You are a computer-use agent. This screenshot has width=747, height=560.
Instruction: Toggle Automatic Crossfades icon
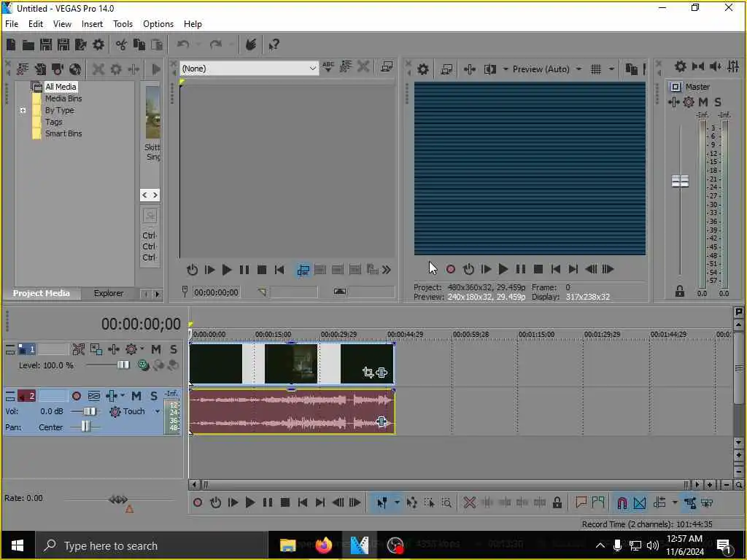point(639,502)
